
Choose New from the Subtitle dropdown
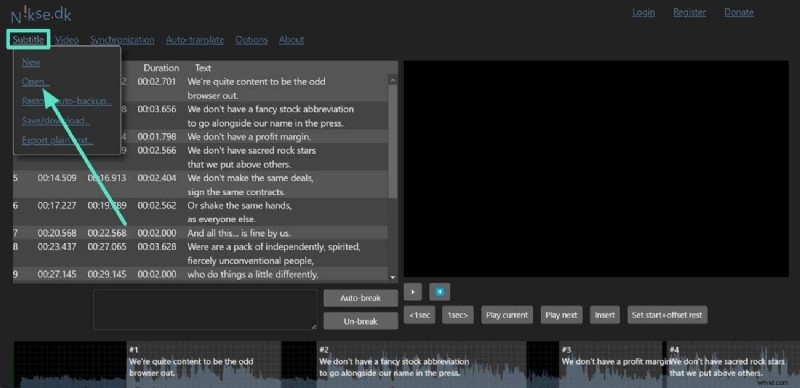(31, 62)
